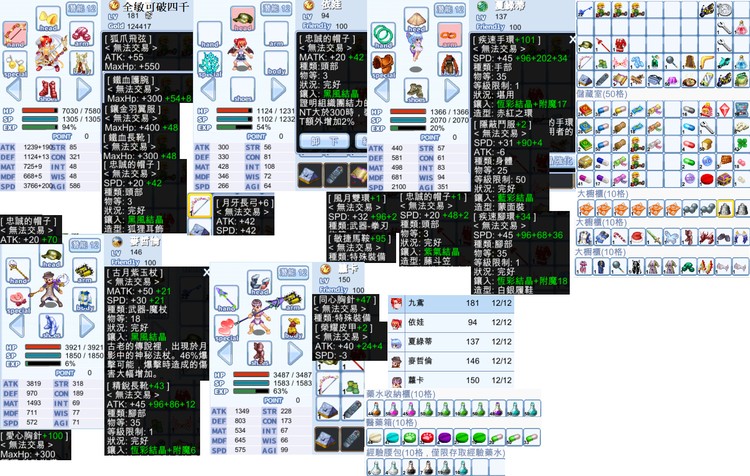Select the green cap in Lv94 head slot

243,20
